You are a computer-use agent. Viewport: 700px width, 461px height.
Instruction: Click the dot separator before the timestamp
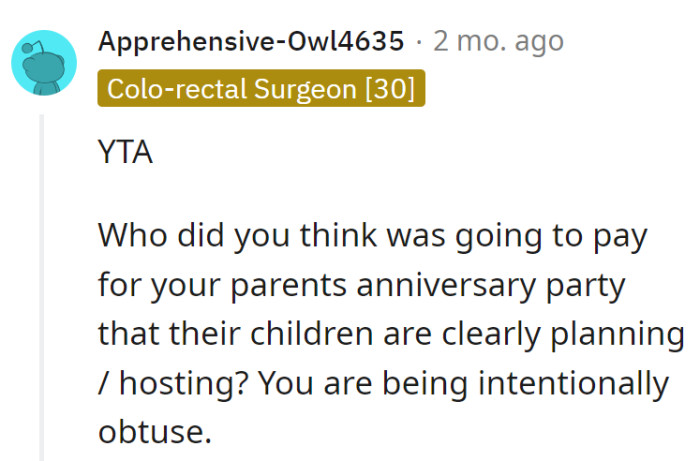pyautogui.click(x=418, y=42)
